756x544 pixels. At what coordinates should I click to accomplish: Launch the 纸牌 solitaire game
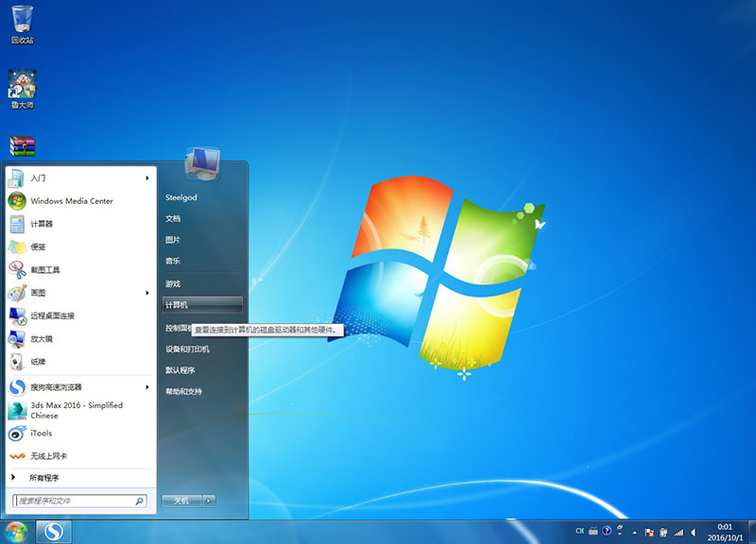click(x=80, y=362)
